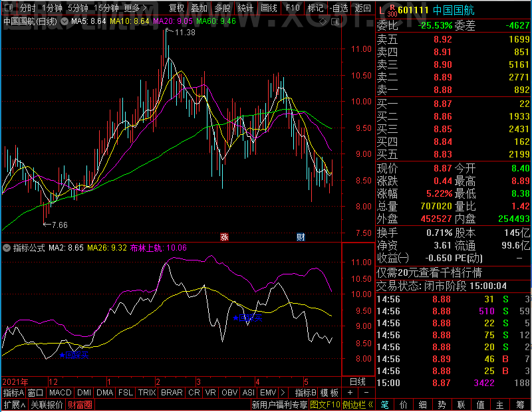Open the 统计 statistics tool
The width and height of the screenshot is (532, 412).
point(245,8)
